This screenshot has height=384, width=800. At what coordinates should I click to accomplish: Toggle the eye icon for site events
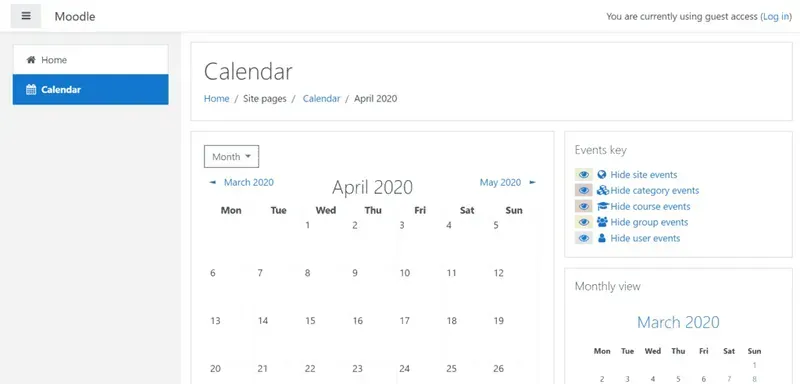tap(584, 174)
